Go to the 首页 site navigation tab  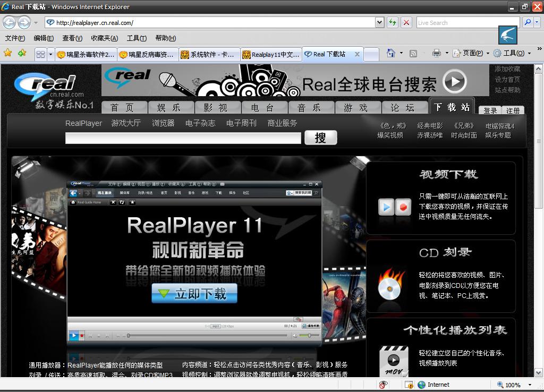pyautogui.click(x=124, y=107)
